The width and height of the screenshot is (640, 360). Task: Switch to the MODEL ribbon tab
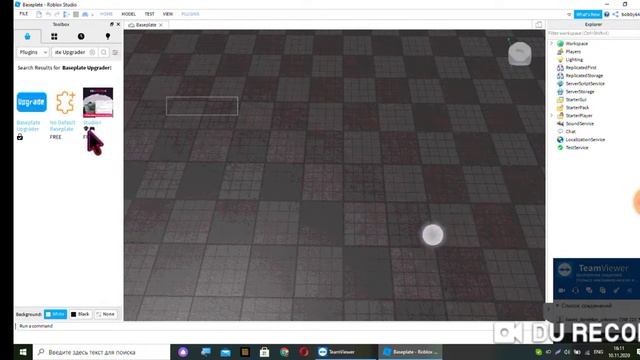pos(128,14)
